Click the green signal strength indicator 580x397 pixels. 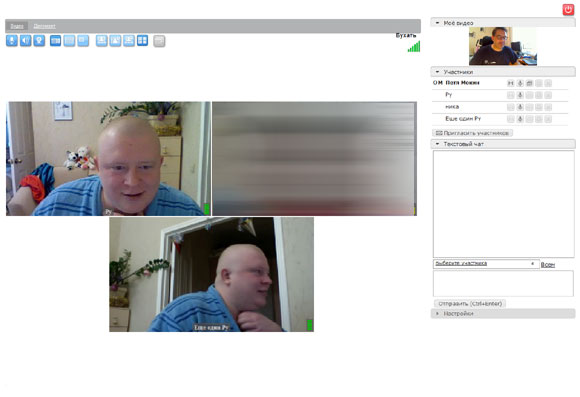point(414,46)
